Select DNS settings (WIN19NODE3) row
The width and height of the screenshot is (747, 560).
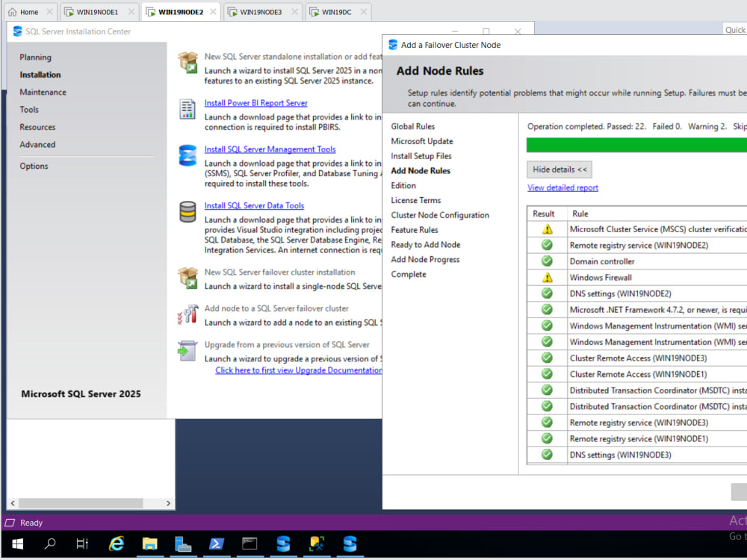point(637,455)
